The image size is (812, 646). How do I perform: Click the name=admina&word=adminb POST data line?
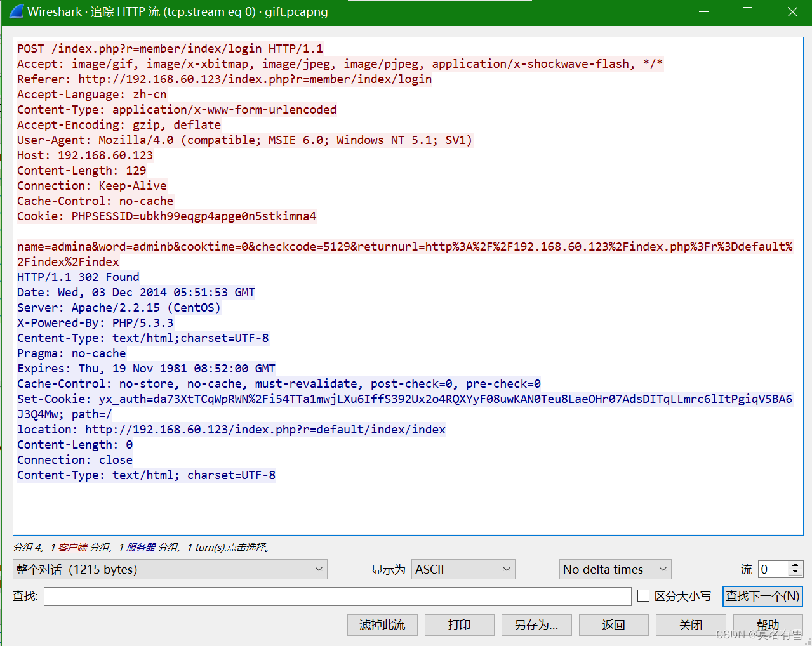404,254
